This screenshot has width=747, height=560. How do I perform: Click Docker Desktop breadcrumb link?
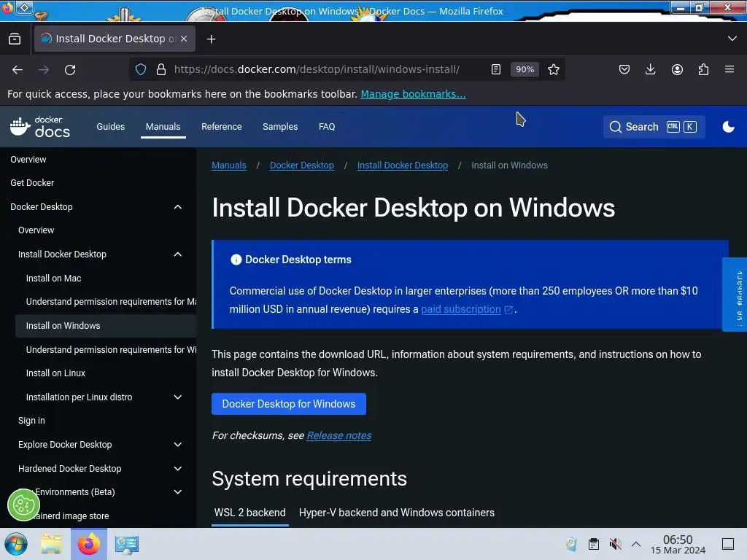(301, 166)
